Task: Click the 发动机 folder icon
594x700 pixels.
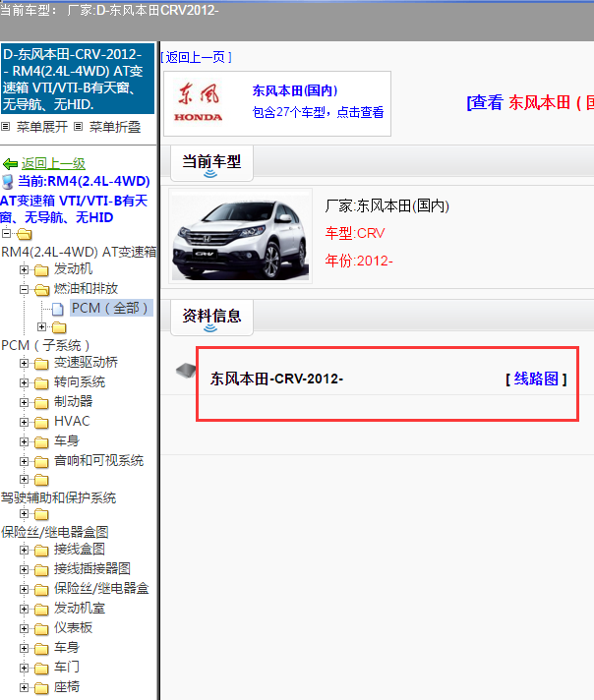Action: (41, 270)
